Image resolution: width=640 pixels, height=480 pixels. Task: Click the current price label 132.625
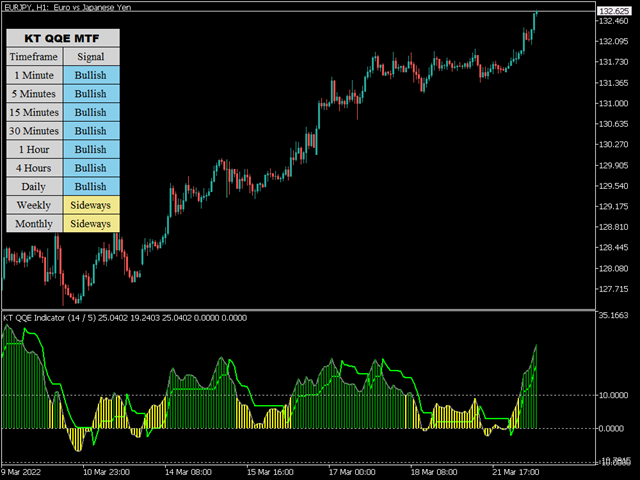(612, 12)
